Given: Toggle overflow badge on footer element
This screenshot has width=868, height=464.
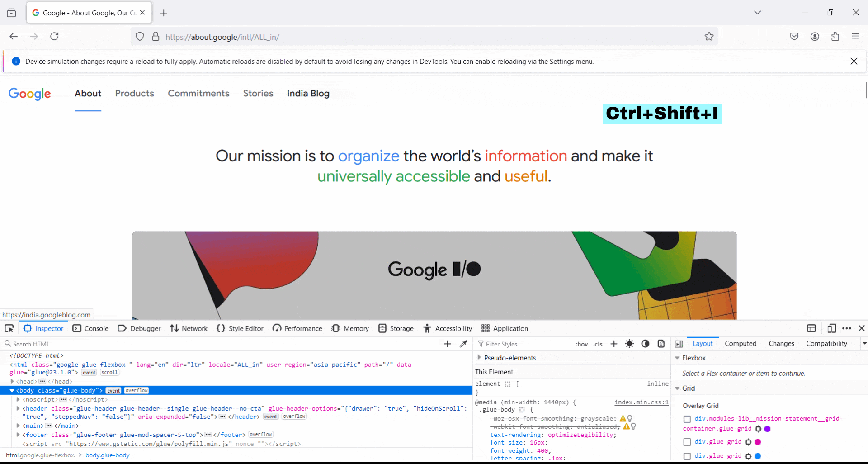Looking at the screenshot, I should coord(261,435).
